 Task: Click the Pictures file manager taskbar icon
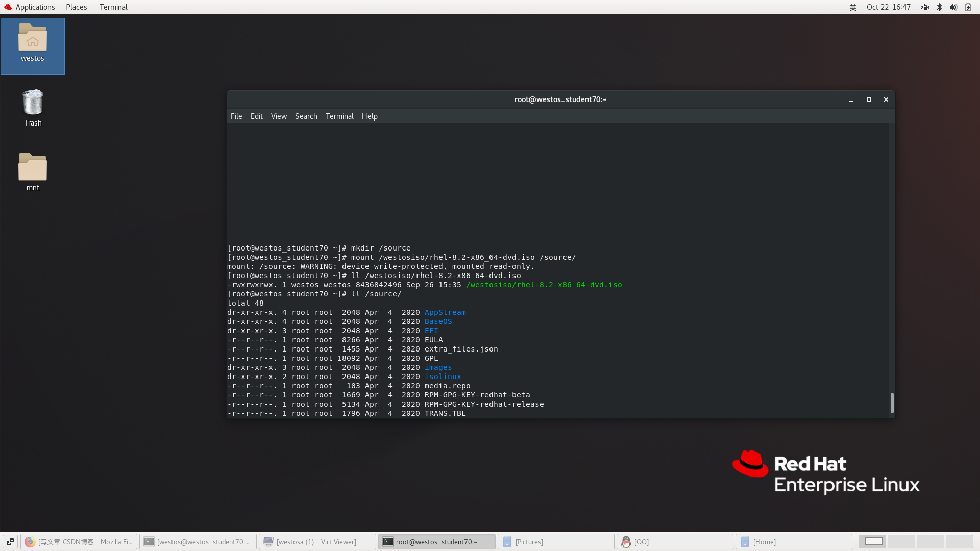(507, 542)
